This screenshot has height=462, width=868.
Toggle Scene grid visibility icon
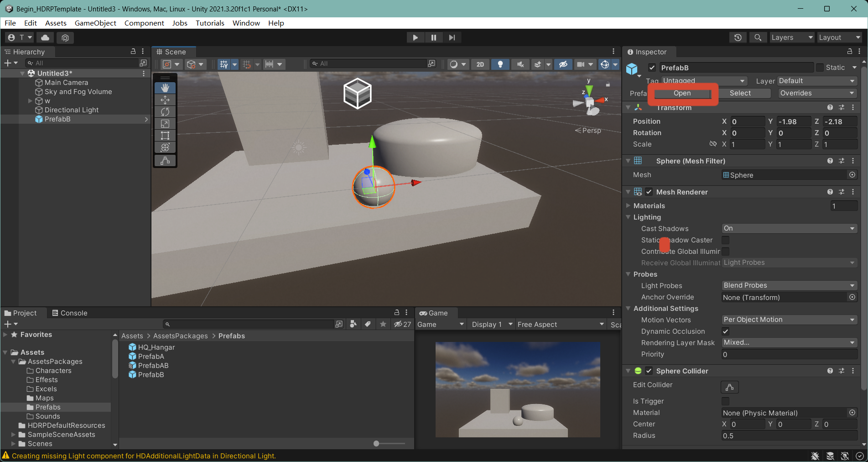click(223, 64)
